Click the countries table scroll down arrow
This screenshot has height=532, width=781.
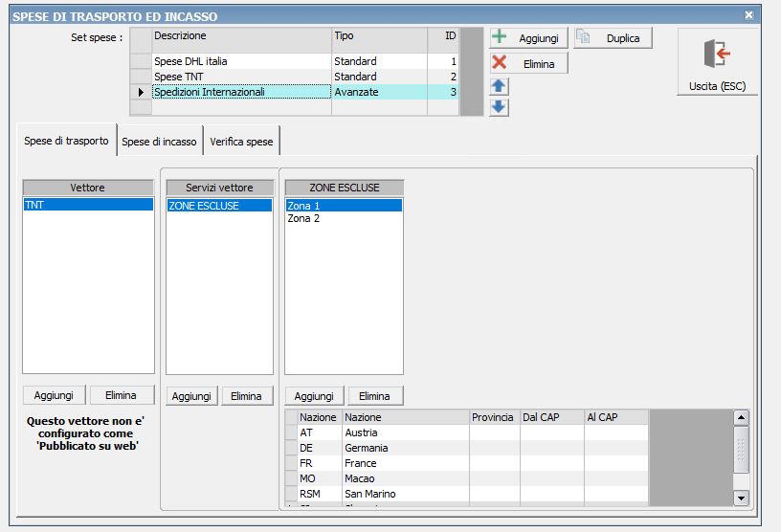tap(741, 498)
